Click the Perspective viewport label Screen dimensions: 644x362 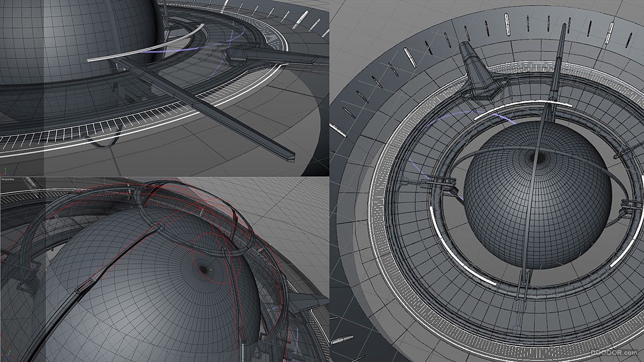(x=8, y=179)
